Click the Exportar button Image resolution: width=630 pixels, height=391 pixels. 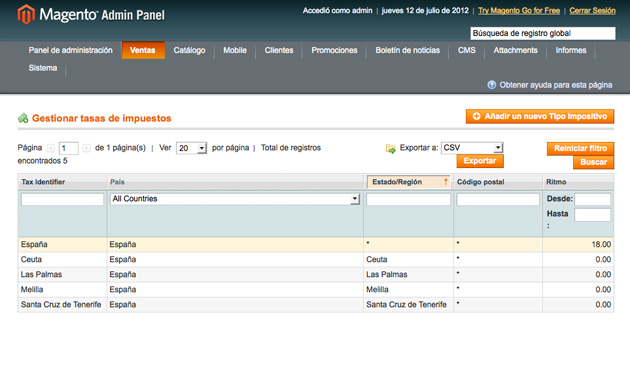pos(480,161)
